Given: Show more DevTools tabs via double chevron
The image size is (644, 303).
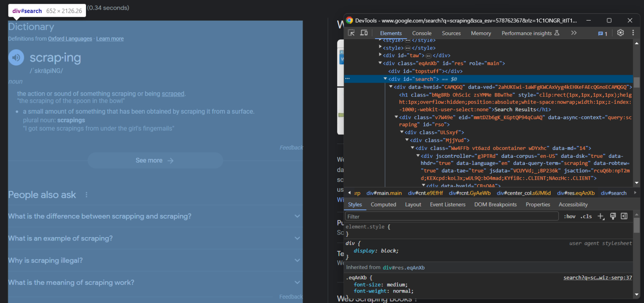Looking at the screenshot, I should tap(574, 33).
